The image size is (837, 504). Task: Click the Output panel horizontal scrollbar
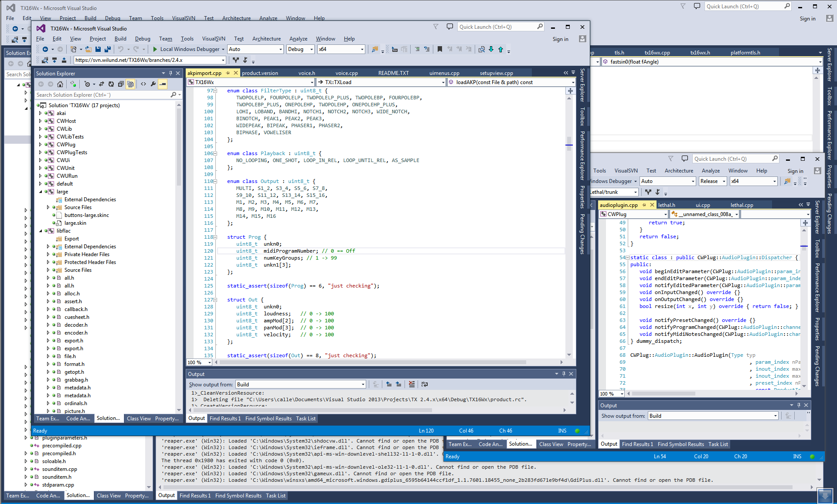click(x=378, y=410)
